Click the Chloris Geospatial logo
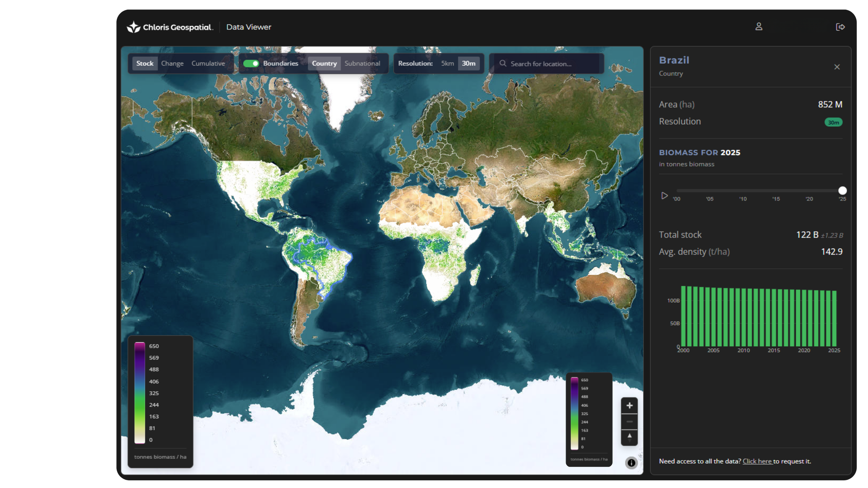The image size is (868, 488). click(x=170, y=27)
